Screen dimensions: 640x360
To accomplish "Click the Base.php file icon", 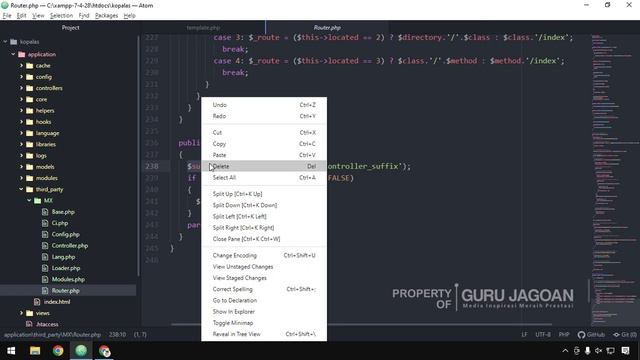I will point(45,212).
